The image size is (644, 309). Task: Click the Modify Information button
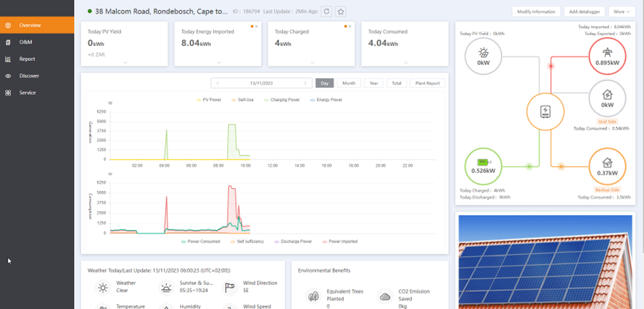(x=536, y=12)
